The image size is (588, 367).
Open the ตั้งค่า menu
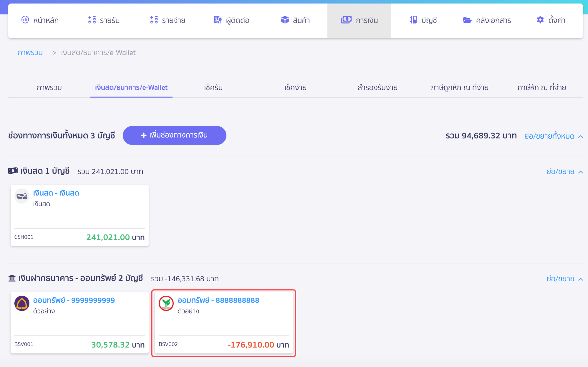(551, 20)
